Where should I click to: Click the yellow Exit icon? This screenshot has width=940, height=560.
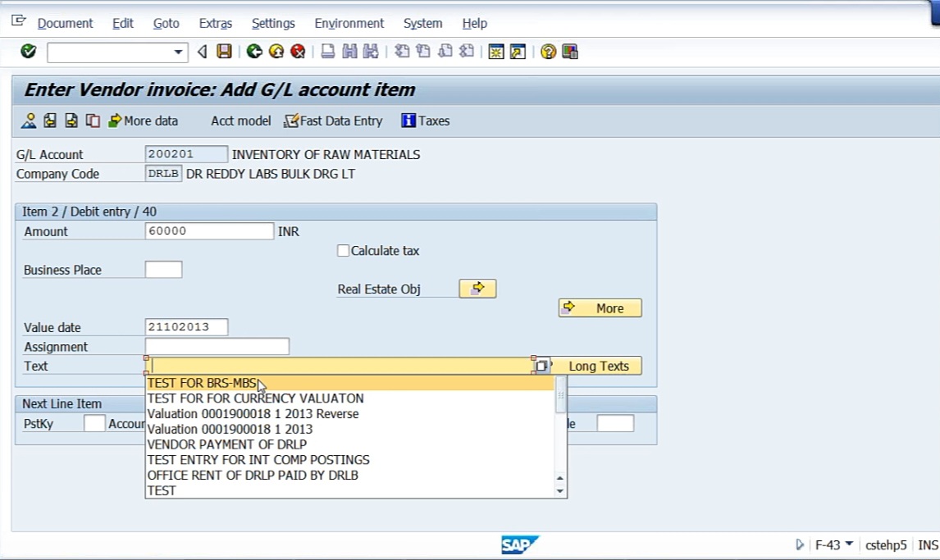[x=276, y=52]
